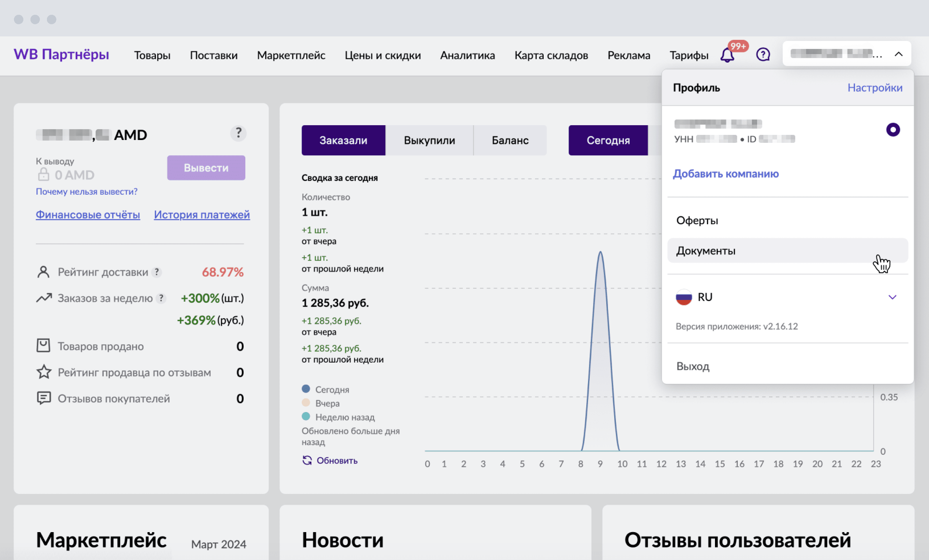Click the refresh icon beside Обновить
Screen dimensions: 929x560
307,460
